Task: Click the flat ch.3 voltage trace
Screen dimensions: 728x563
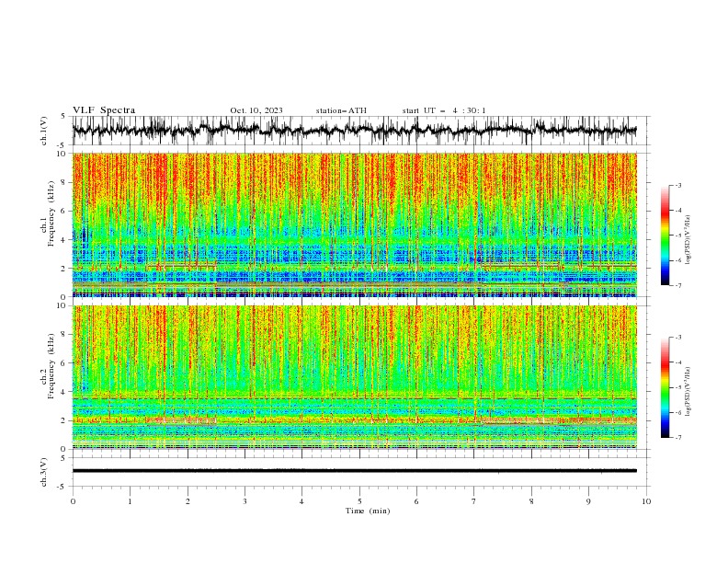Action: 354,471
